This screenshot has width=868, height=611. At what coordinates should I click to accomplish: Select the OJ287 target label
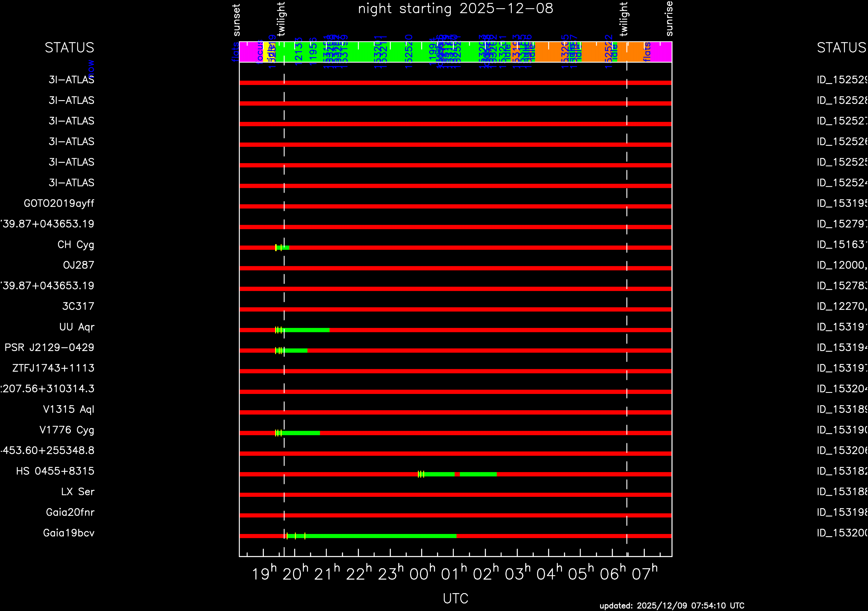coord(78,265)
